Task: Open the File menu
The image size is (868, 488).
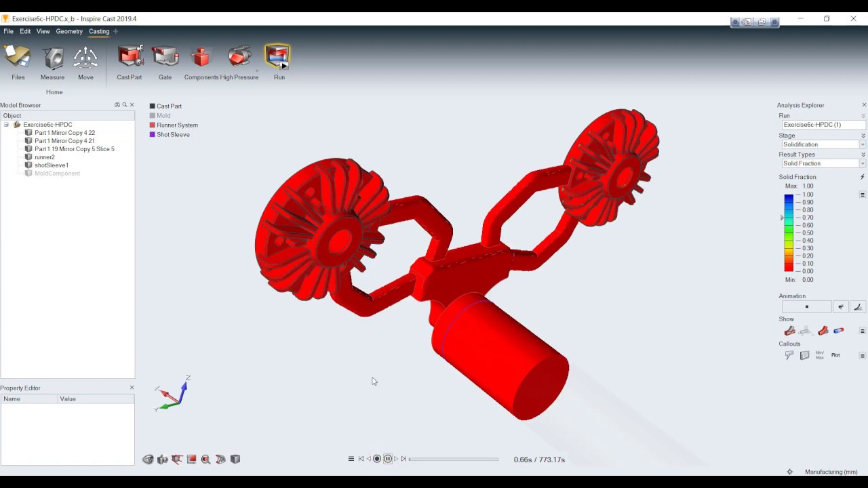Action: click(x=8, y=31)
